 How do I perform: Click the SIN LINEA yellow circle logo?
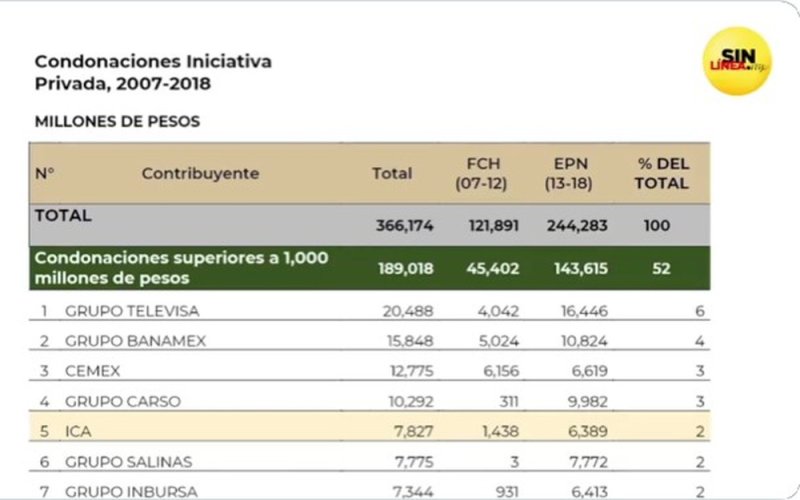[737, 61]
